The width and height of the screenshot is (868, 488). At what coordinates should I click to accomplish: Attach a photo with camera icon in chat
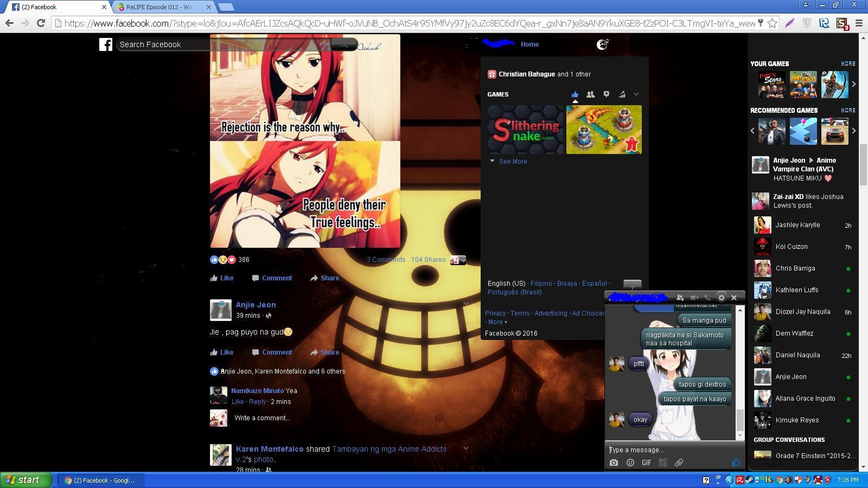(x=614, y=463)
